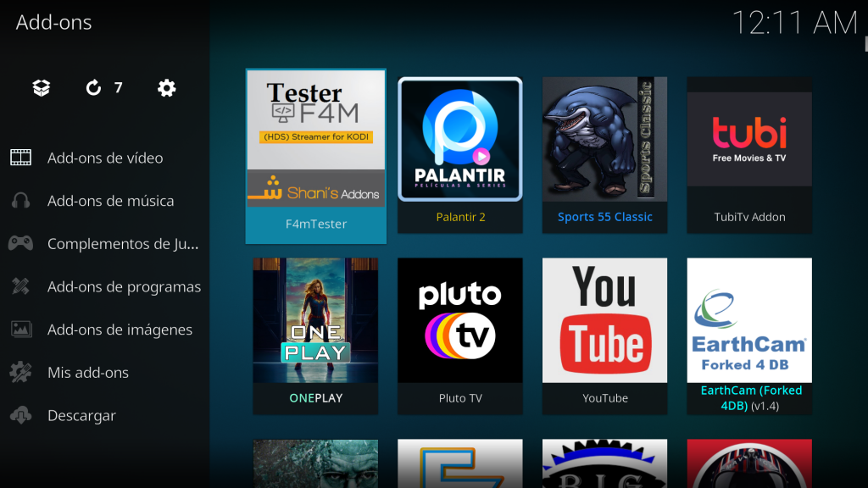The image size is (868, 488).
Task: Click the headphones music add-ons icon
Action: 20,200
